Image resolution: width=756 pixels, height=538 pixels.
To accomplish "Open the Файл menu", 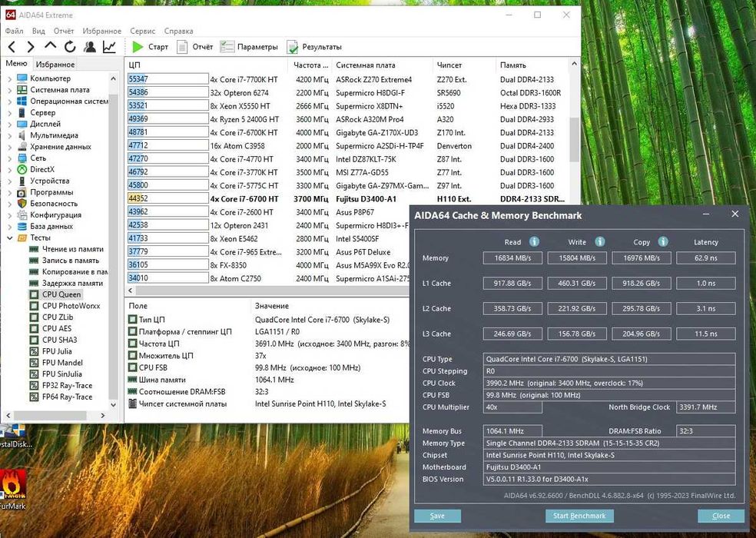I will 14,31.
